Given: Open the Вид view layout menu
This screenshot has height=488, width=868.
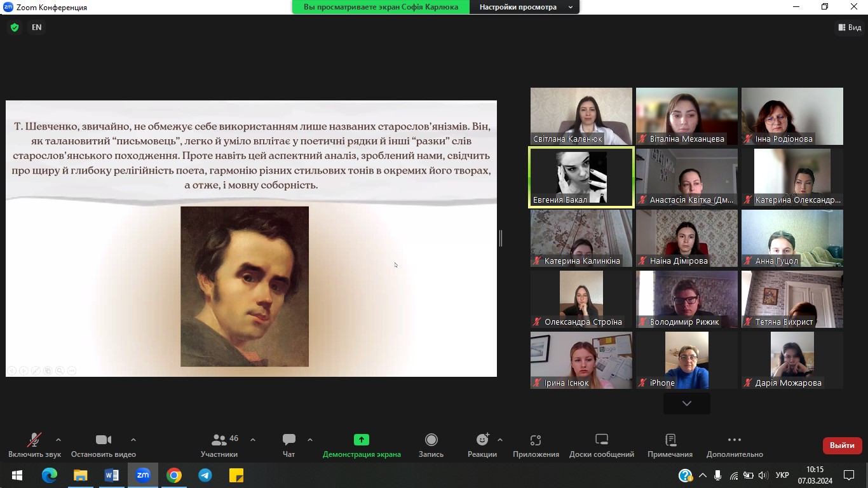Looking at the screenshot, I should click(850, 27).
